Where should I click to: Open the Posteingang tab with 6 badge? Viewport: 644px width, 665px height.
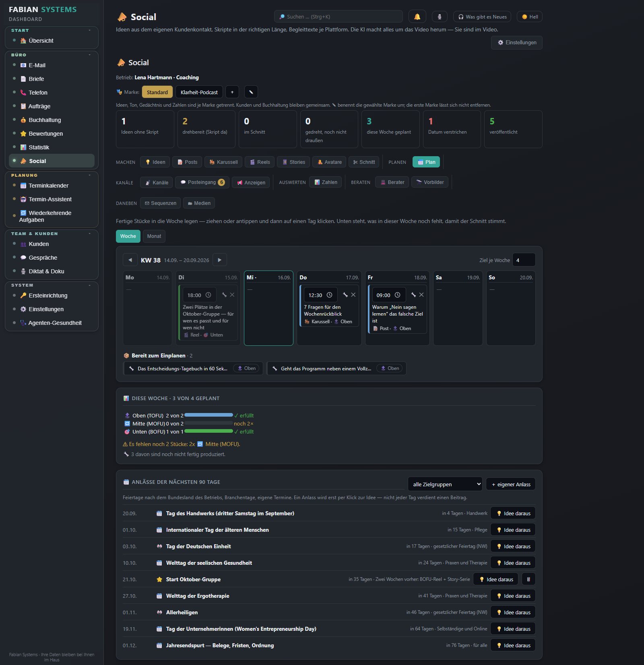[x=202, y=182]
